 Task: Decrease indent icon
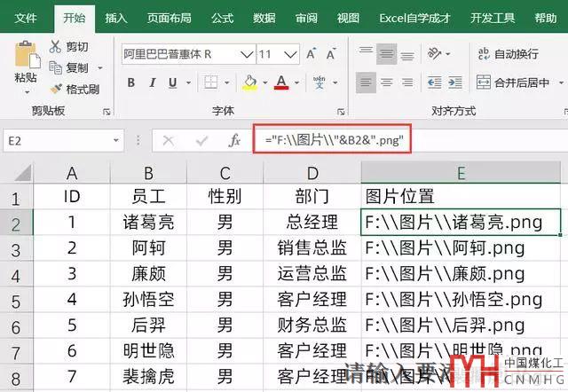click(x=434, y=82)
